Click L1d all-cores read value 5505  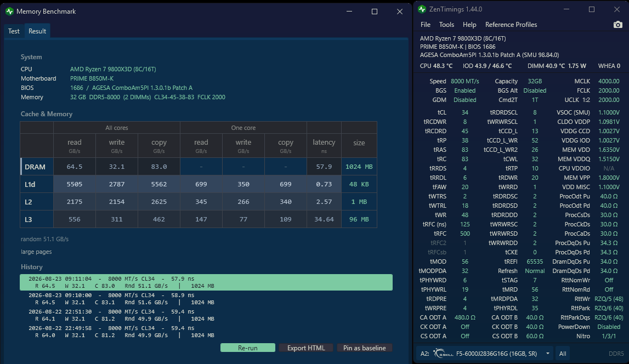[x=74, y=184]
